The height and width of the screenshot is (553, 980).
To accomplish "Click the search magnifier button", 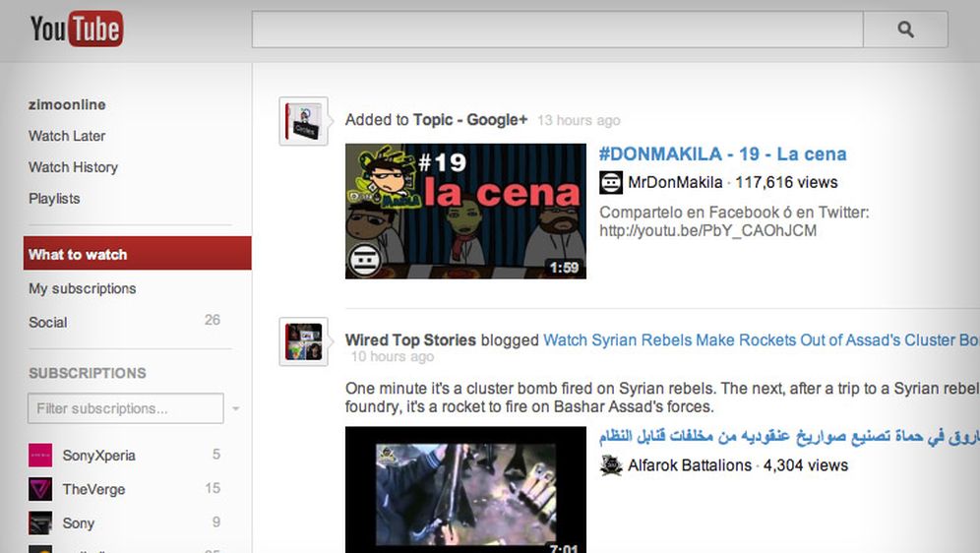I will (x=905, y=29).
